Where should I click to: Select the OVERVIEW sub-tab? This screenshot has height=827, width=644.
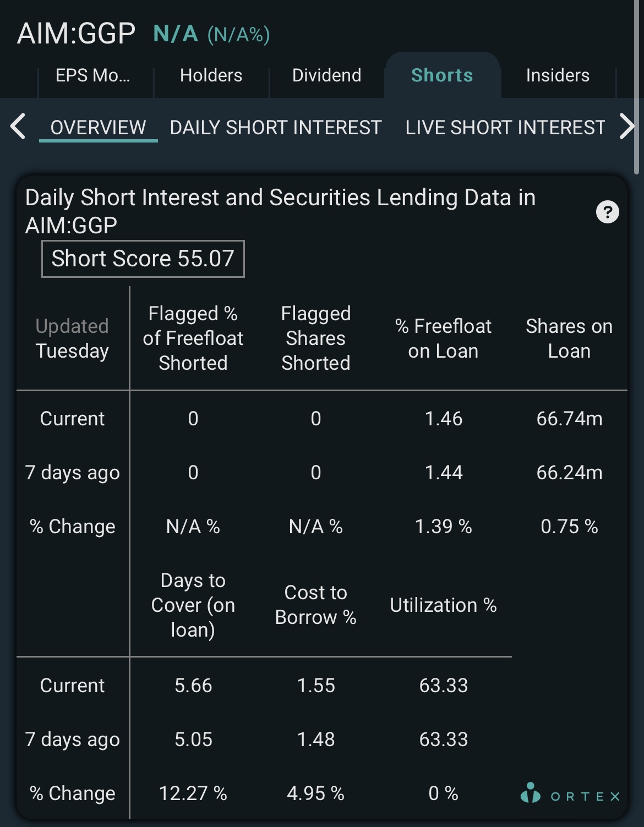(x=98, y=128)
